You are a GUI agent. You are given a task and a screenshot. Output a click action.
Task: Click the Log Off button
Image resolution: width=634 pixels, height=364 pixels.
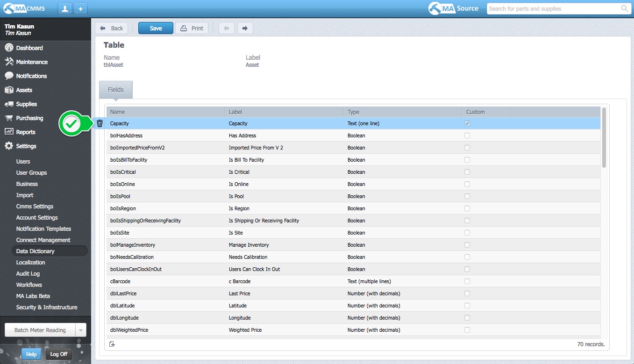59,354
